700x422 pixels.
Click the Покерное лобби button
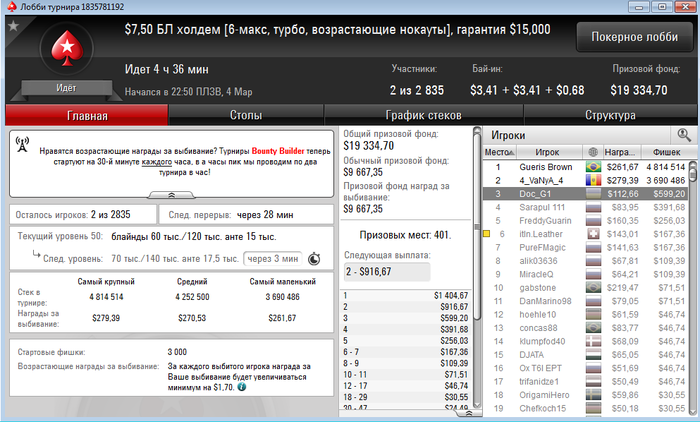[x=634, y=37]
